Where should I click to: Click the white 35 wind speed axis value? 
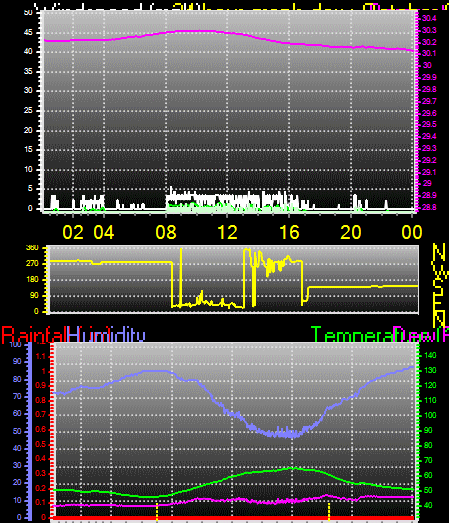point(28,71)
